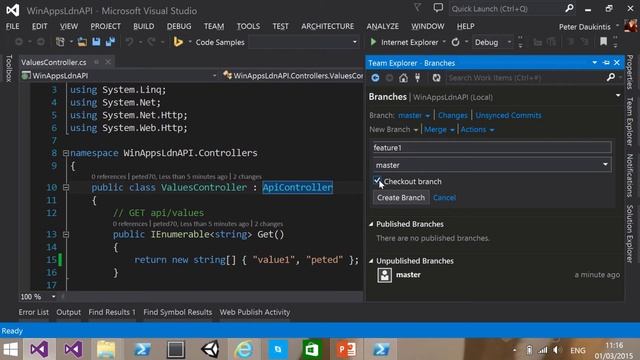Open the Code Samples search dropdown
640x360 pixels.
(354, 42)
